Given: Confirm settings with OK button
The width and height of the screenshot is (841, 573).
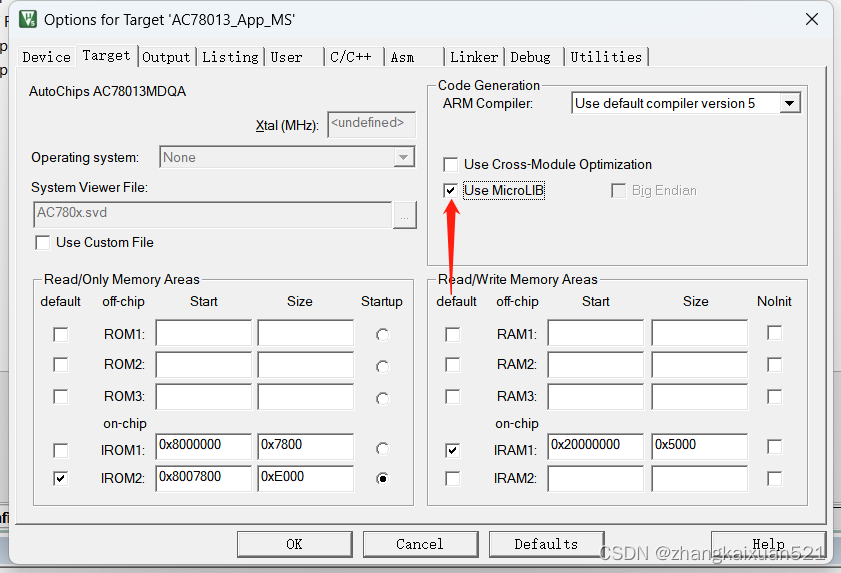Looking at the screenshot, I should pos(294,544).
